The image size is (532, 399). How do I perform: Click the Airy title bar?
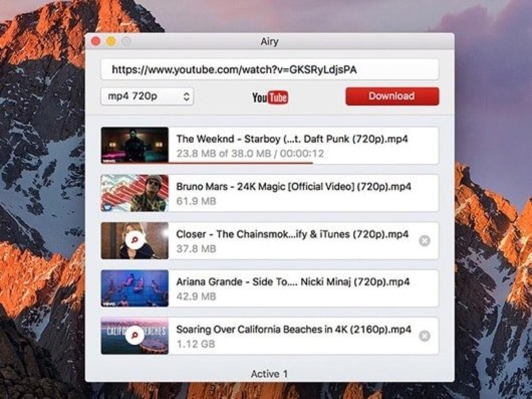(270, 41)
